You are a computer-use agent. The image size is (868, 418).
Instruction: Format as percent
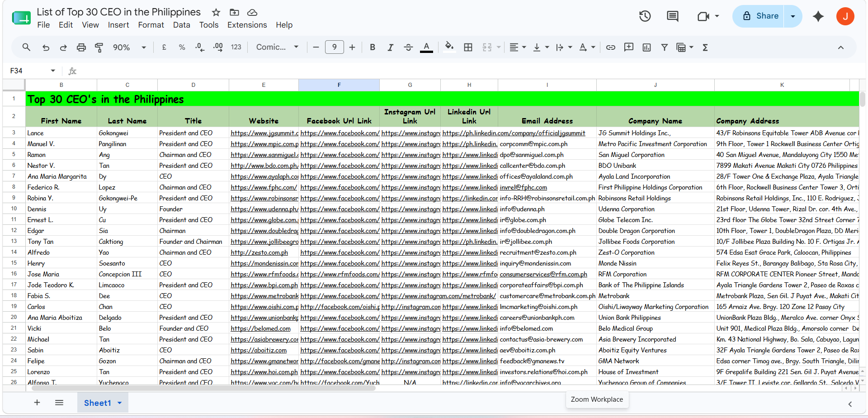click(182, 47)
